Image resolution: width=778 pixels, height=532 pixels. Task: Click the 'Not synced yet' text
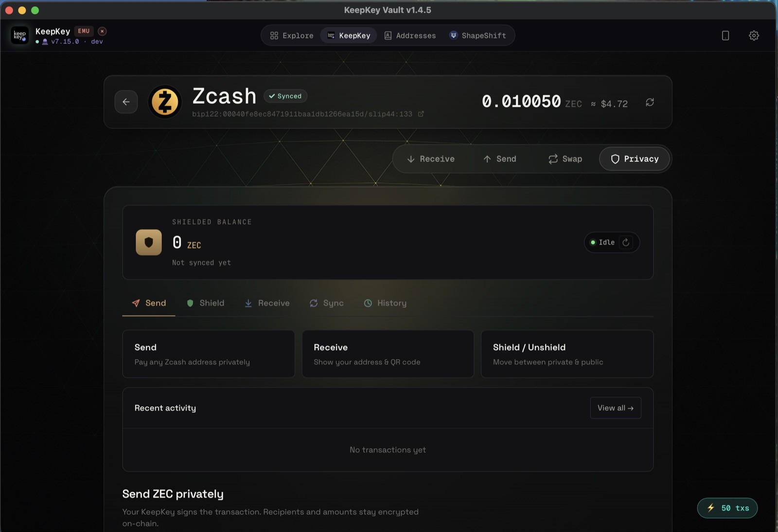click(x=201, y=263)
